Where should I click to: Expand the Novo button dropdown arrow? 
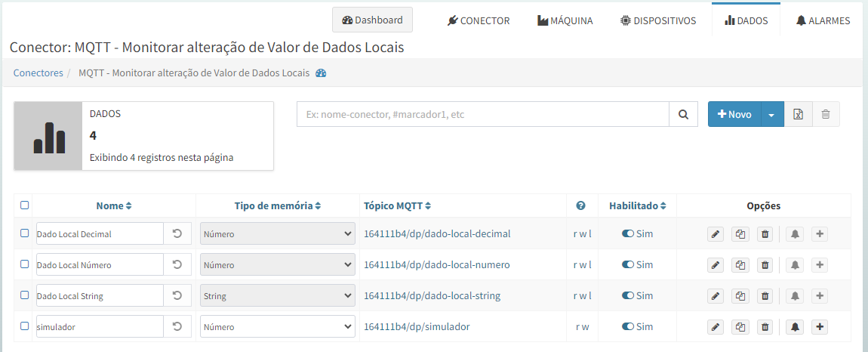click(773, 114)
